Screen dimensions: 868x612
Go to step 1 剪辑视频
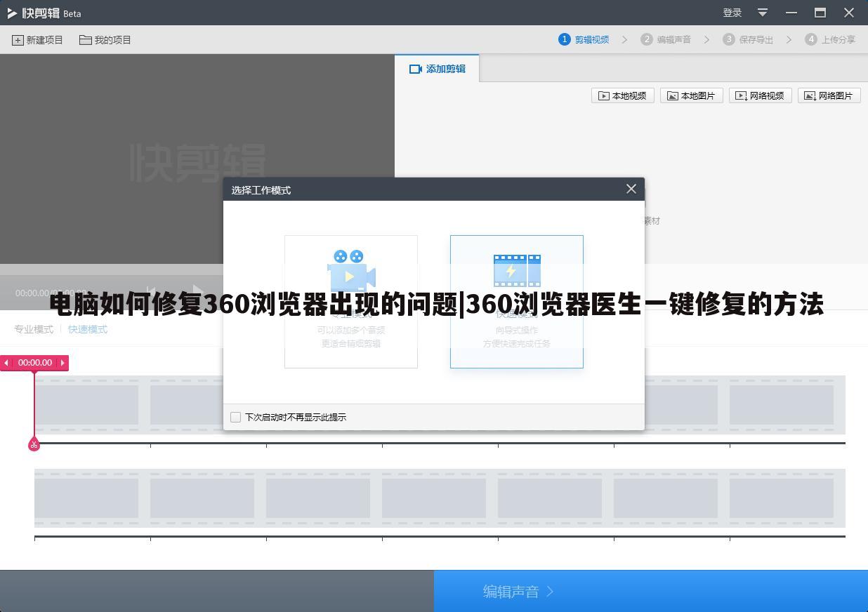[x=584, y=39]
